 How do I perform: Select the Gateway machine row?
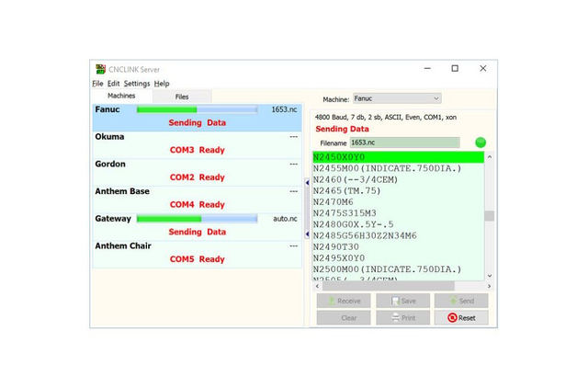(x=197, y=227)
